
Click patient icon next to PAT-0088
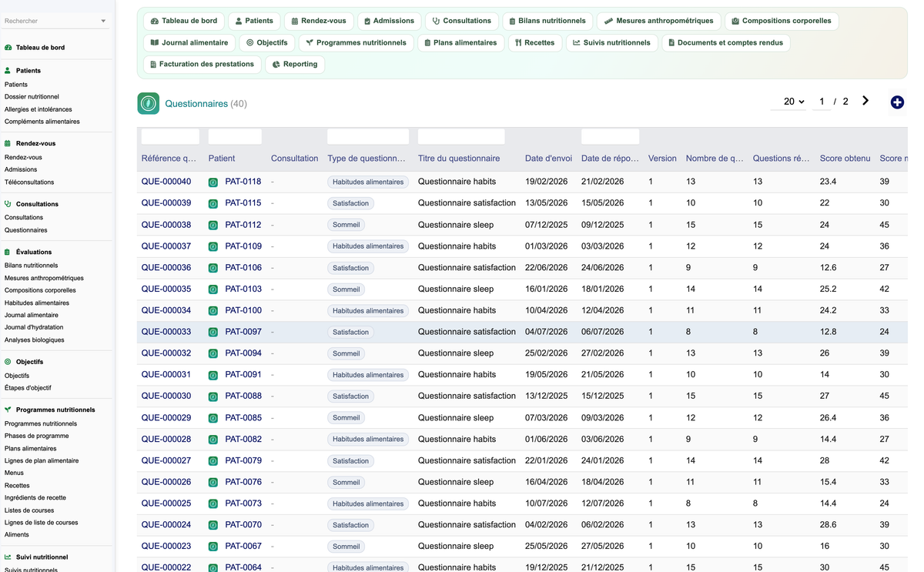click(213, 396)
